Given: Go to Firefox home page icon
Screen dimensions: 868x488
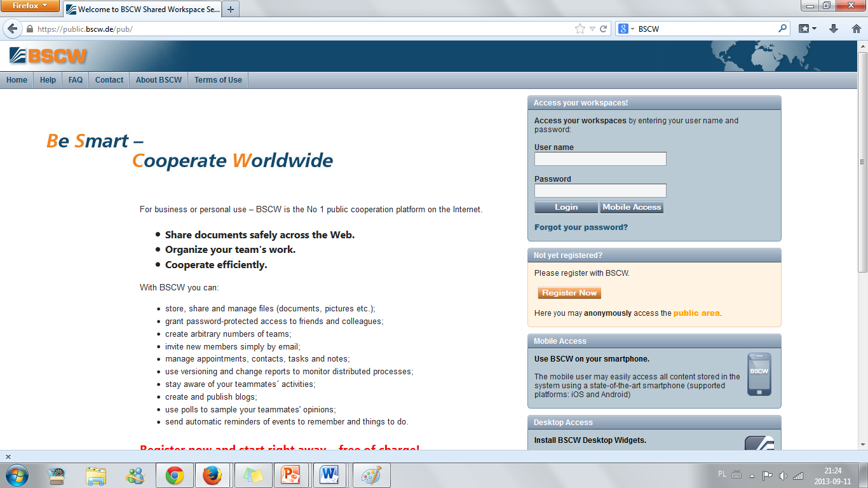Looking at the screenshot, I should [855, 29].
